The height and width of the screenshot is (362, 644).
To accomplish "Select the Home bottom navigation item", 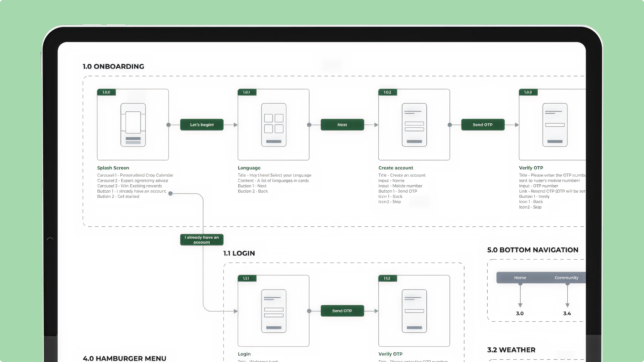I will click(x=520, y=278).
